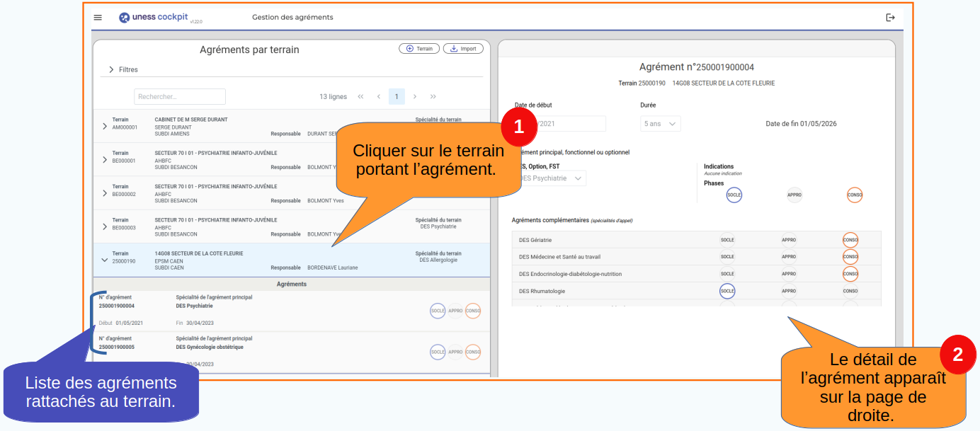Jump to the last results page
980x431 pixels.
[433, 97]
